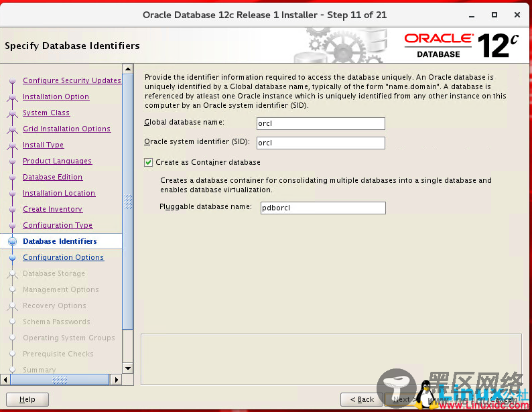Screen dimensions: 532x412
Task: Click the sidebar vertical scrollbar thumb
Action: (127, 202)
